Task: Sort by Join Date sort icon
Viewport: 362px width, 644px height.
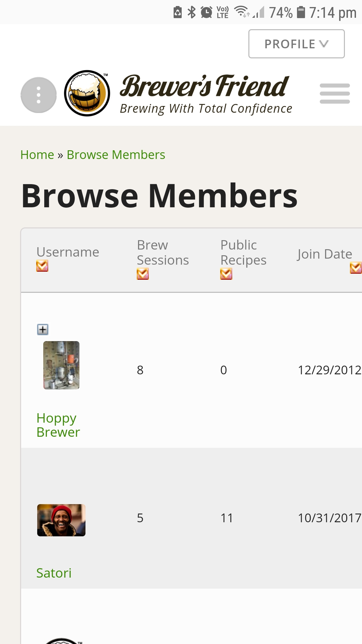Action: pyautogui.click(x=355, y=268)
